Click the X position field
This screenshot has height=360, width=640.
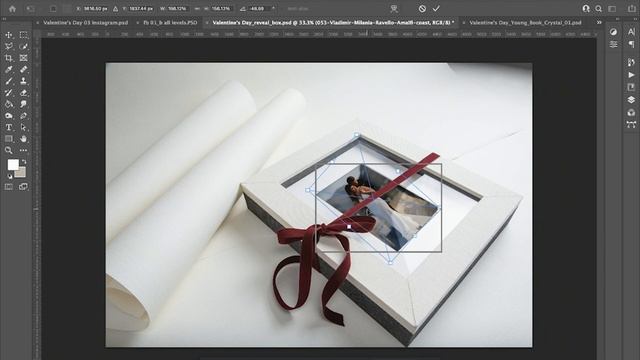pyautogui.click(x=96, y=9)
